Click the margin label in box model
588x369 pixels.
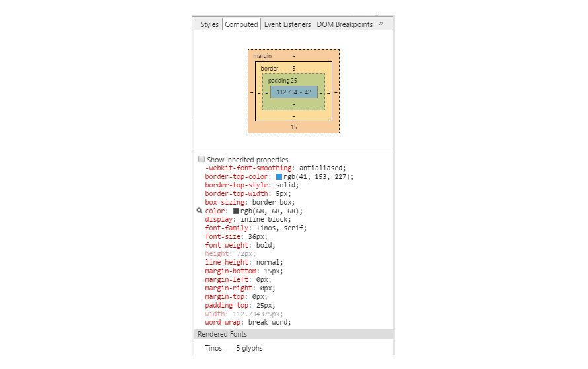click(x=262, y=56)
